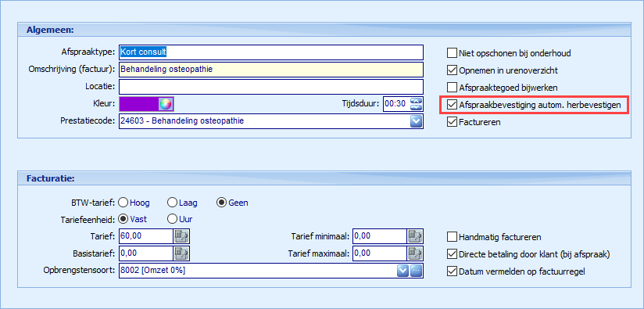Choose Uur as Tariefeenheid

pyautogui.click(x=172, y=219)
